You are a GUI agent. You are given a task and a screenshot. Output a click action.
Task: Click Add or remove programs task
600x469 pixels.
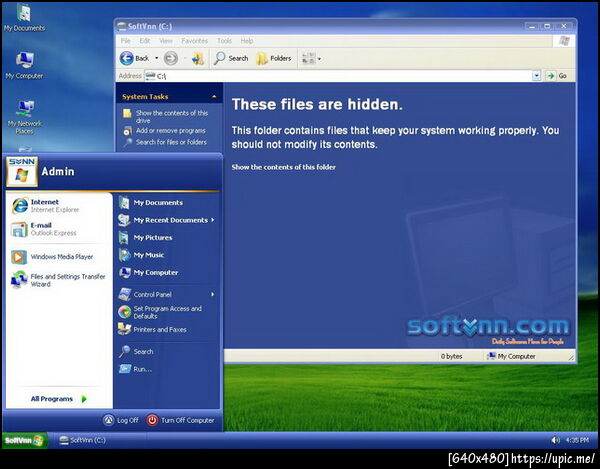tap(171, 130)
